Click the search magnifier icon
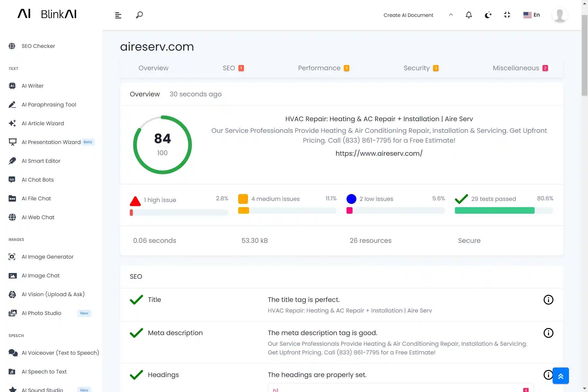 point(139,15)
